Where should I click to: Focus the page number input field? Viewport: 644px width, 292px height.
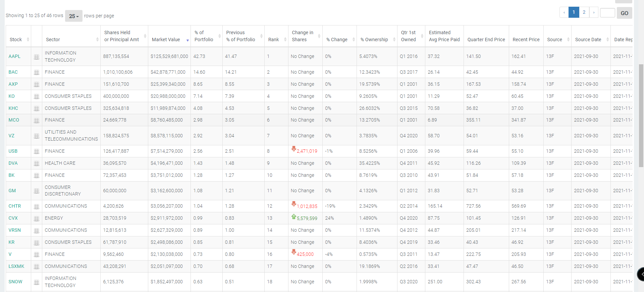(607, 13)
